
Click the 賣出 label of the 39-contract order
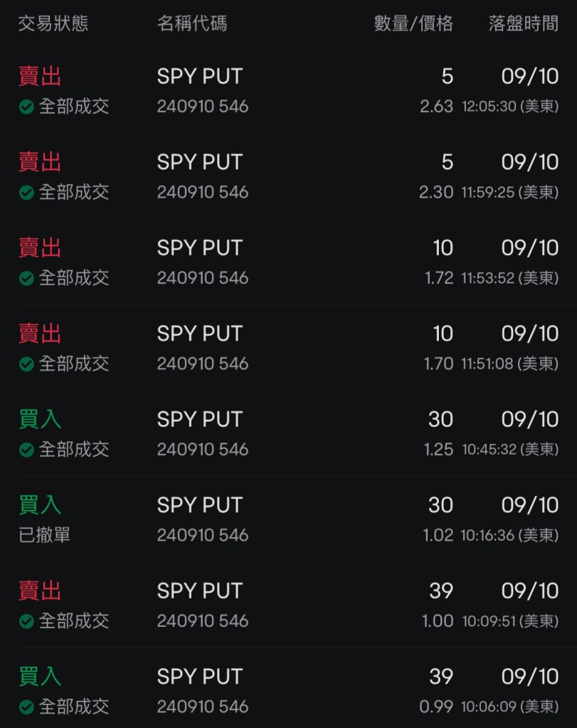[40, 591]
